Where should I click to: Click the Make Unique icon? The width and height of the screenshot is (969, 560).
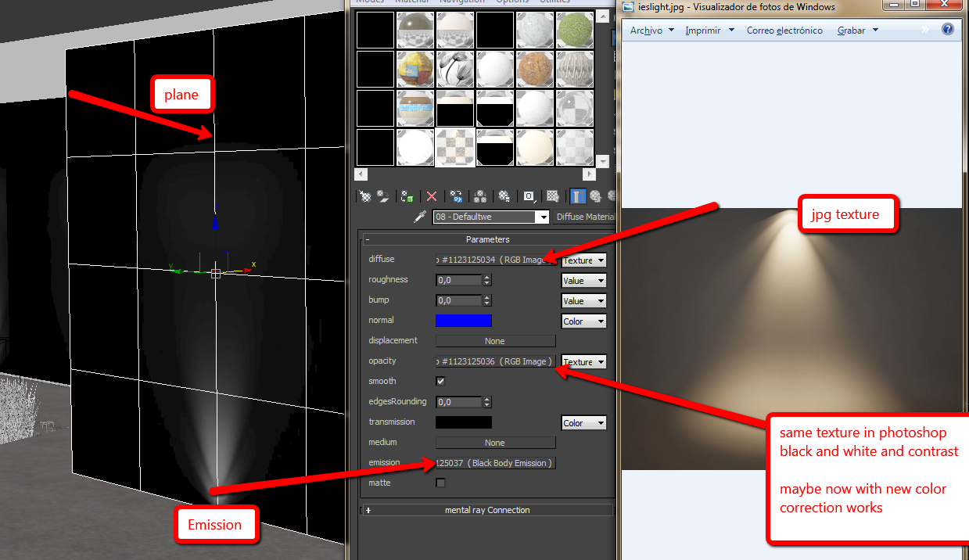[x=480, y=196]
